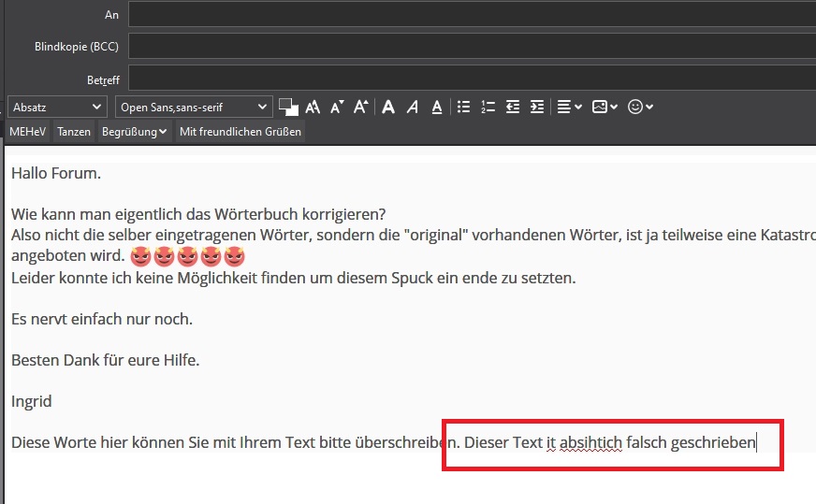Open the insert image dropdown

pos(605,108)
